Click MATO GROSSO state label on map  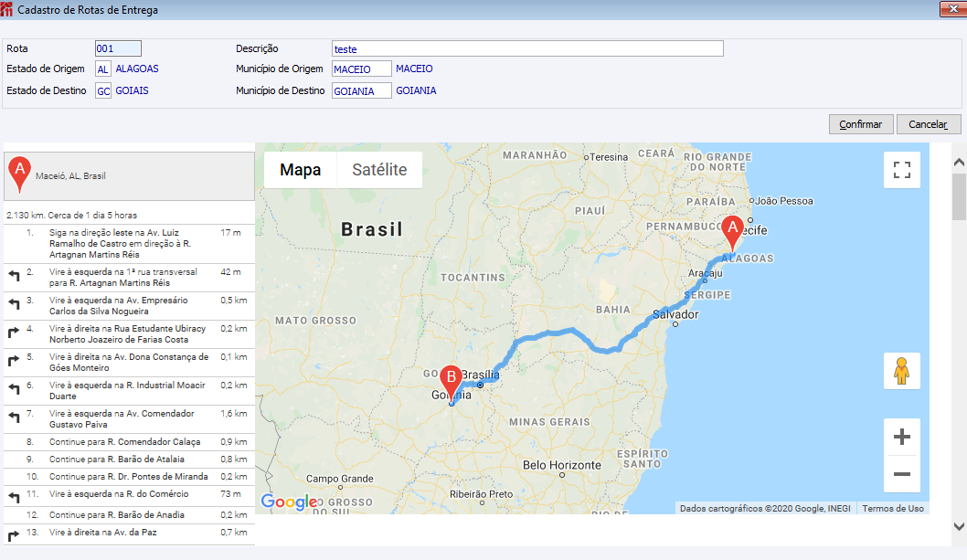315,321
